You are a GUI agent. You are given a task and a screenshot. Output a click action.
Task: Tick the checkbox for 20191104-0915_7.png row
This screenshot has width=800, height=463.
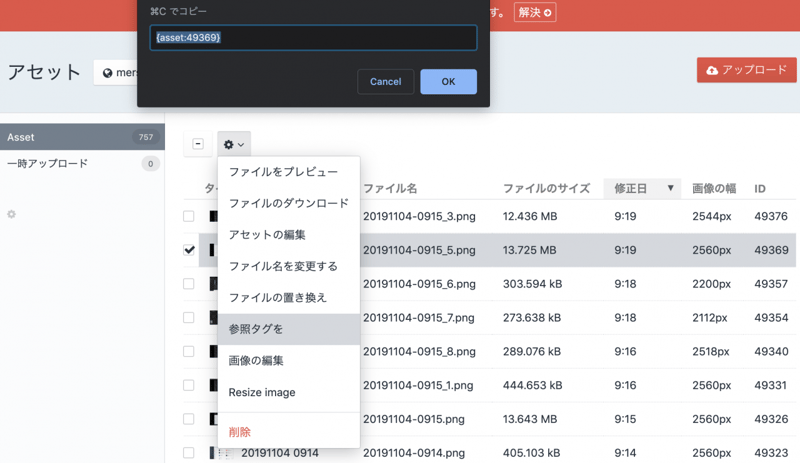click(x=189, y=318)
